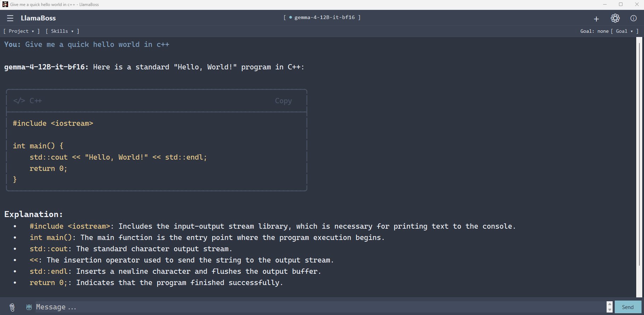Open the model selector gemma-4-12B-it-bf16
The image size is (644, 315).
click(x=322, y=17)
